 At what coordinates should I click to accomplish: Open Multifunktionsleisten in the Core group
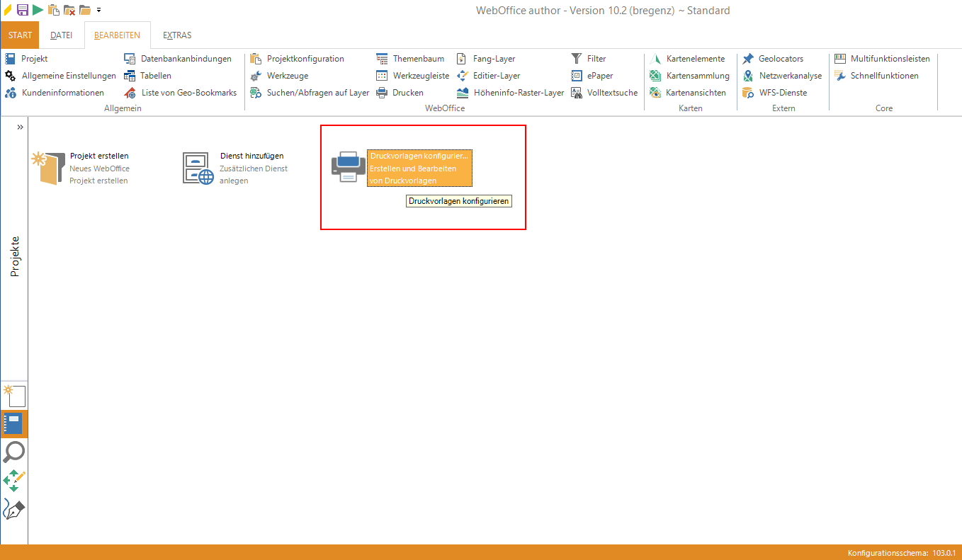coord(882,59)
